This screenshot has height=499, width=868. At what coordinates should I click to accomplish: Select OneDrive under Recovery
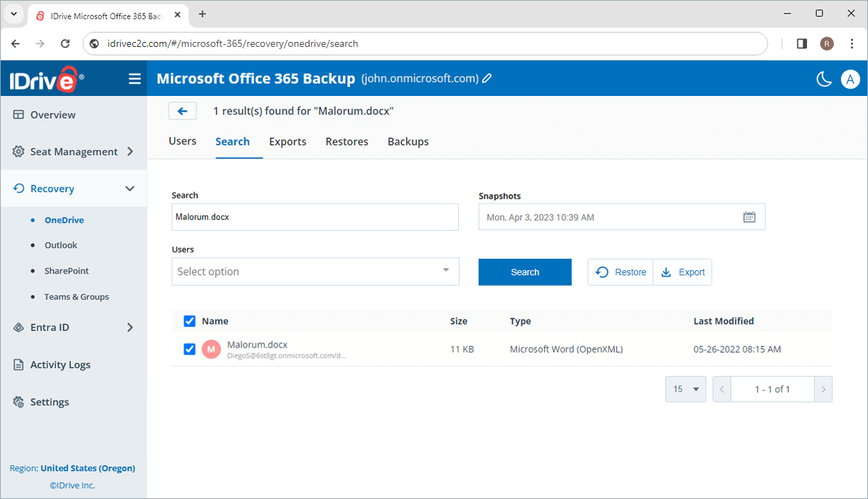pos(64,220)
